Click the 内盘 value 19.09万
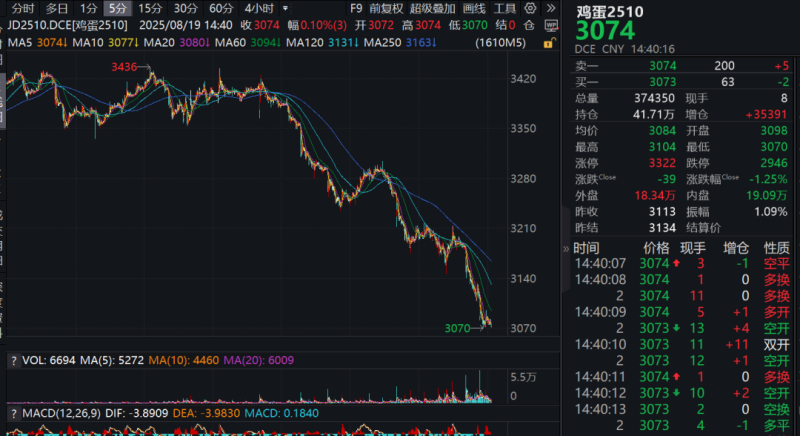 767,196
